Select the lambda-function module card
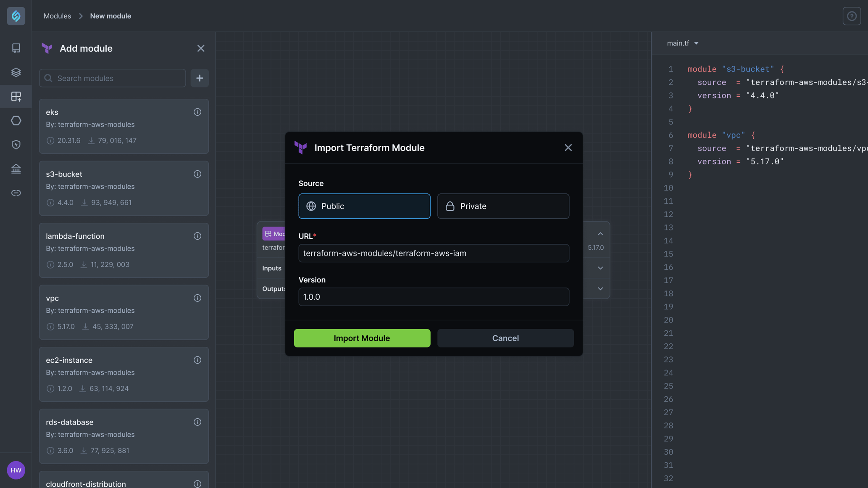Image resolution: width=868 pixels, height=488 pixels. 124,251
